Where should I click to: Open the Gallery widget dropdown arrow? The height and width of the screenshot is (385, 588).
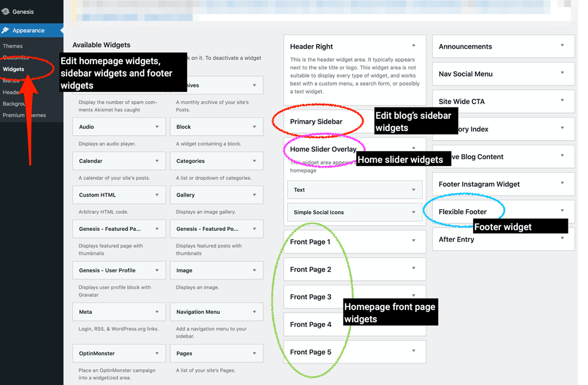[x=254, y=195]
